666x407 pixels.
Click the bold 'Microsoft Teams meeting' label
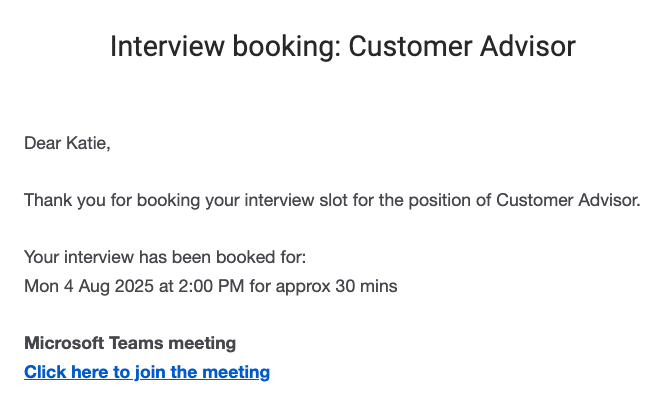[130, 343]
